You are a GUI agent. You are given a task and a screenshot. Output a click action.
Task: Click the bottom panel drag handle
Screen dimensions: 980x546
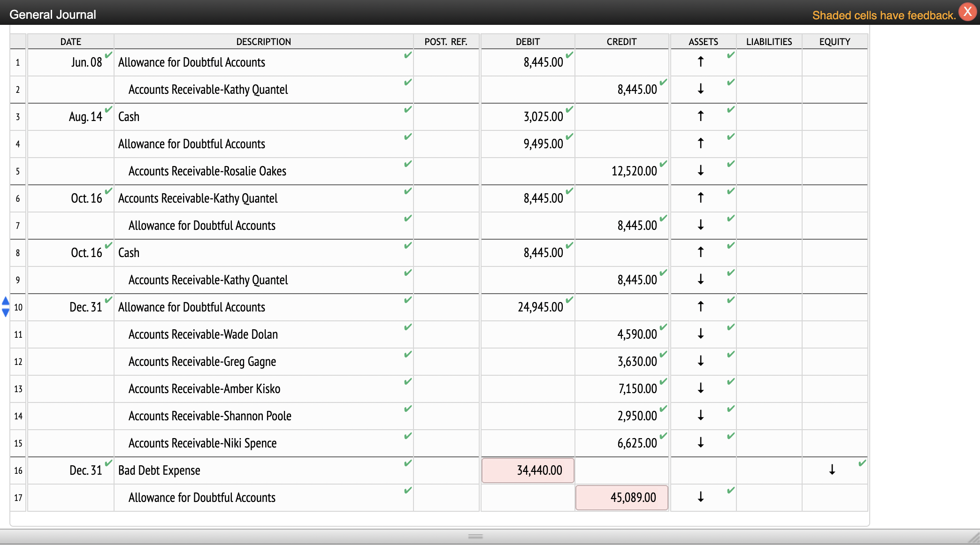pyautogui.click(x=475, y=536)
